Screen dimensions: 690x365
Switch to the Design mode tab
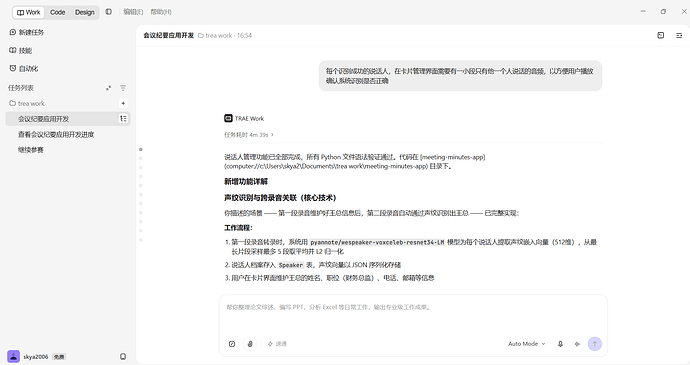pos(85,12)
